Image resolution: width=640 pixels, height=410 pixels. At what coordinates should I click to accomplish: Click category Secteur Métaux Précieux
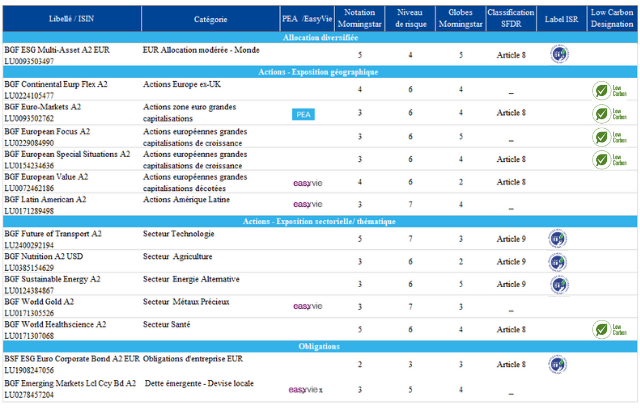tap(186, 301)
